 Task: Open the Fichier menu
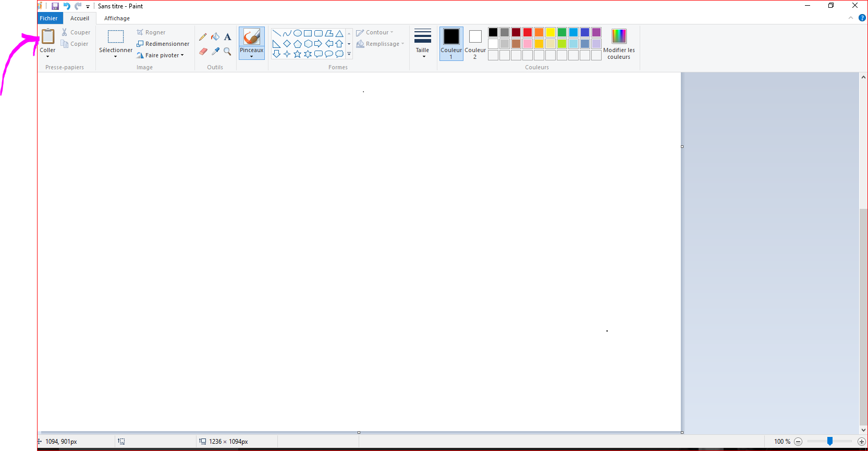coord(49,18)
